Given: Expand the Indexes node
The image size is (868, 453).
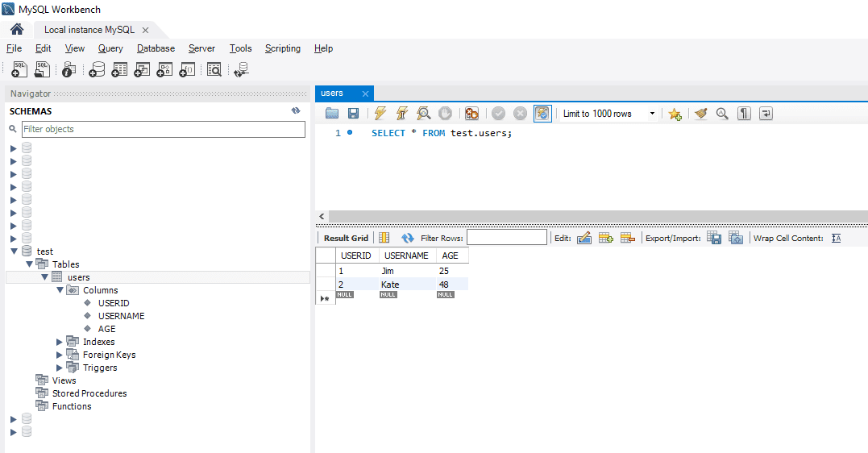Looking at the screenshot, I should [59, 342].
